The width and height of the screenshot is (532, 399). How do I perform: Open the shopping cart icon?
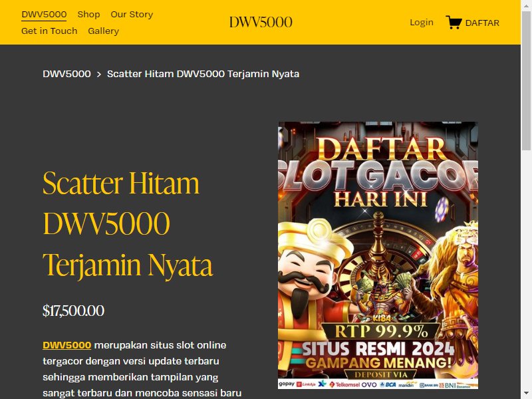coord(454,23)
